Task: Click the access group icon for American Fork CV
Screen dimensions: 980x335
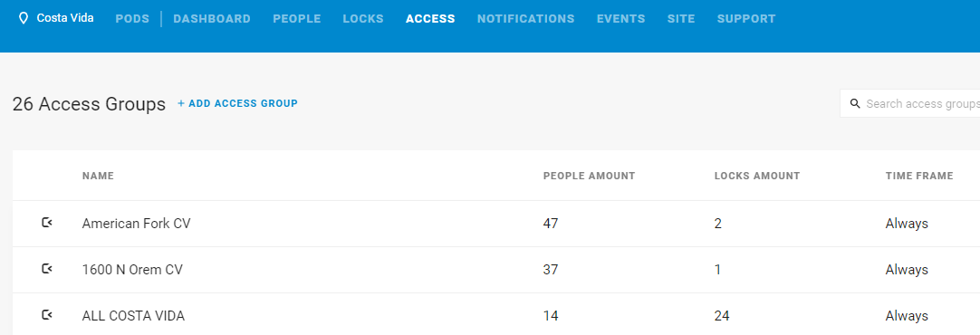Action: [47, 223]
